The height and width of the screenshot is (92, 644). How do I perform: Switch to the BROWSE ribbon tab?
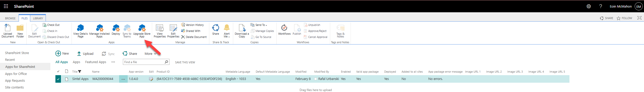[x=10, y=18]
